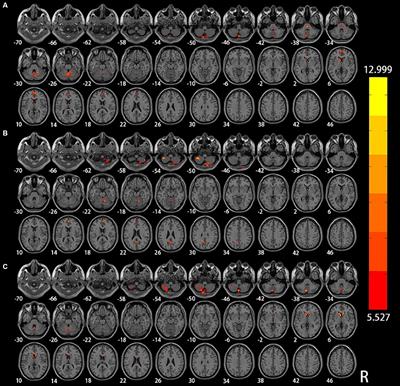Viewport: 400px width, 386px height.
Task: Select panel C brain slice at 46
Action: [342, 361]
